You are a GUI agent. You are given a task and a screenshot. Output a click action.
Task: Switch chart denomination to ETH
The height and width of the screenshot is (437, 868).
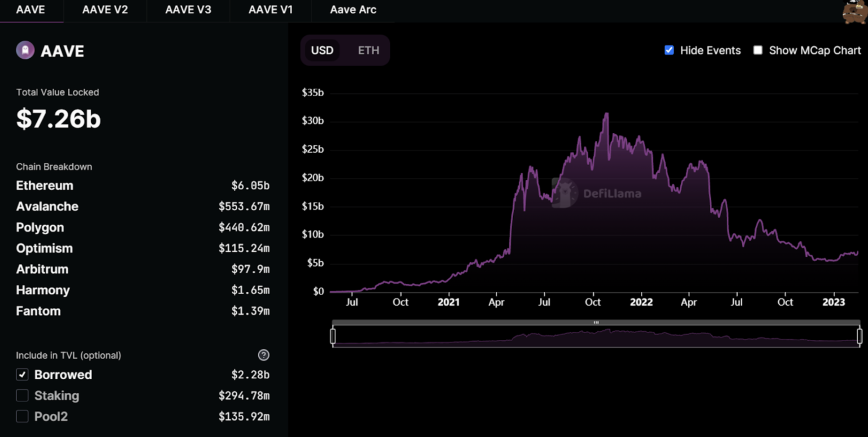(x=368, y=50)
